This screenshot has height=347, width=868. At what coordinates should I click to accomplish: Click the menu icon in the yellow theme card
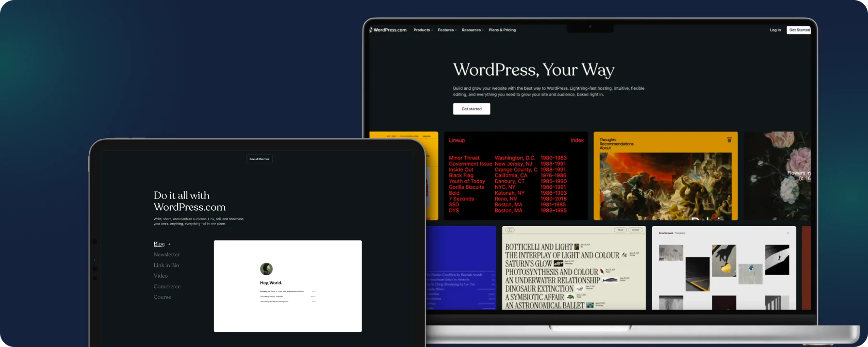[x=729, y=140]
